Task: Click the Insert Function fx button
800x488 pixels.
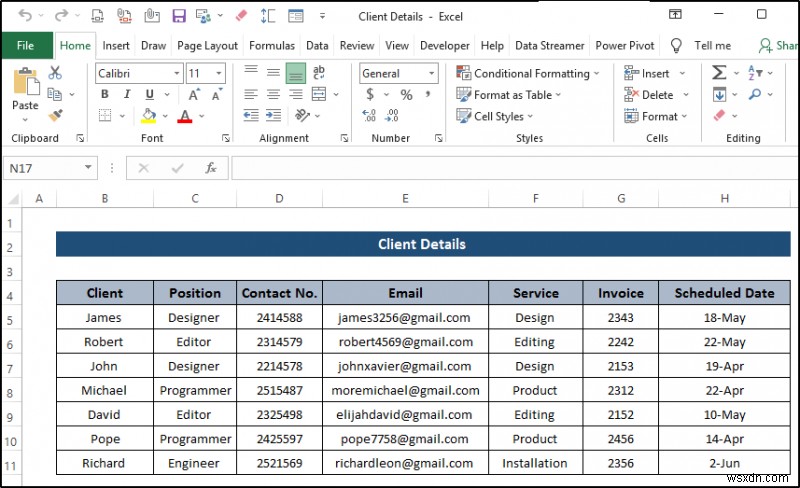Action: point(211,168)
